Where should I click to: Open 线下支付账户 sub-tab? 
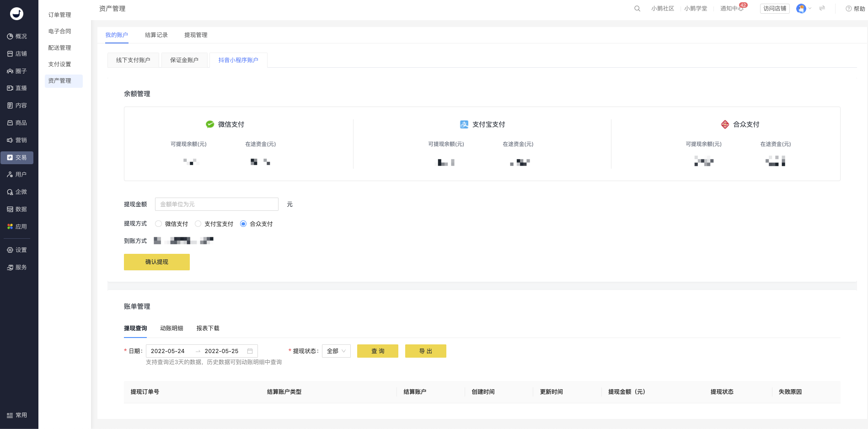(133, 60)
